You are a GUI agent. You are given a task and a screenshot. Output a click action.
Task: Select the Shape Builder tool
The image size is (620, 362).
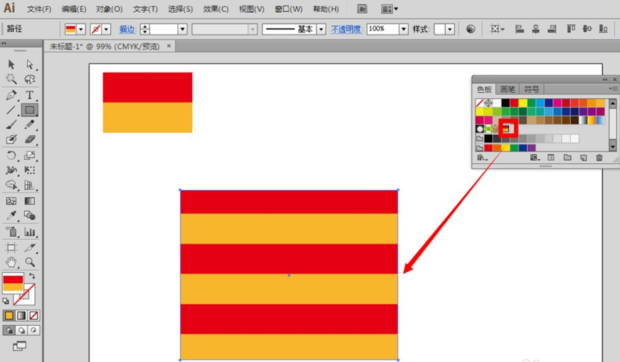coord(11,185)
